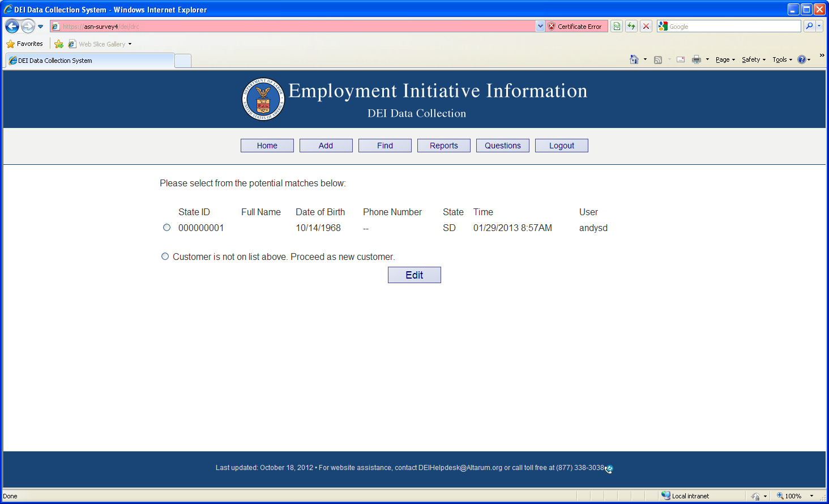
Task: Select the DEI Data Collection System tab
Action: tap(90, 61)
